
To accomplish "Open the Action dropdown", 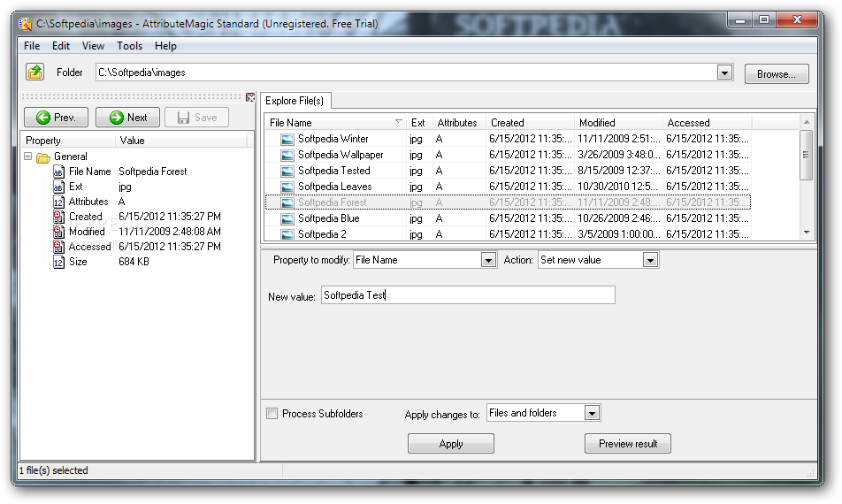I will (650, 260).
